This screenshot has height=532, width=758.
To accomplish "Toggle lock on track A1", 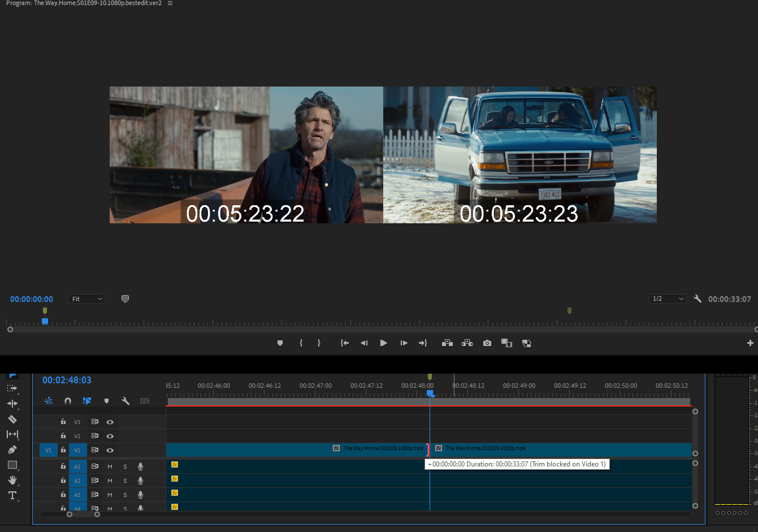I will (63, 466).
